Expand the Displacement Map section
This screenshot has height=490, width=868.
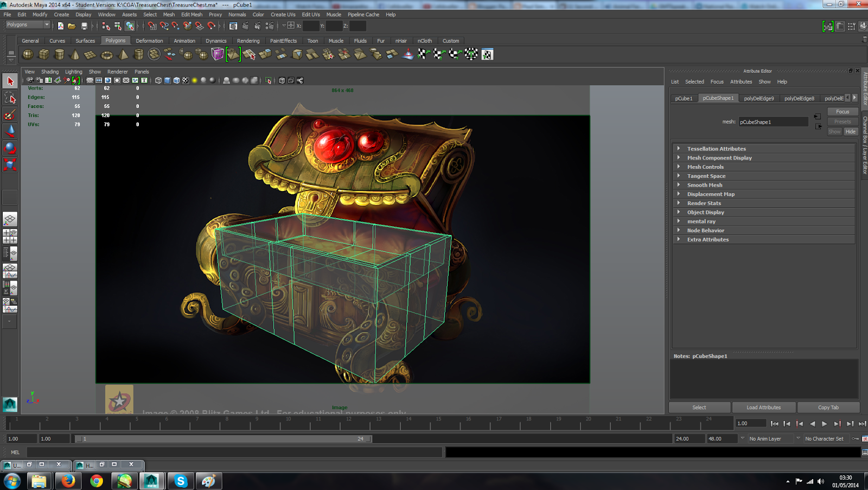pos(763,194)
